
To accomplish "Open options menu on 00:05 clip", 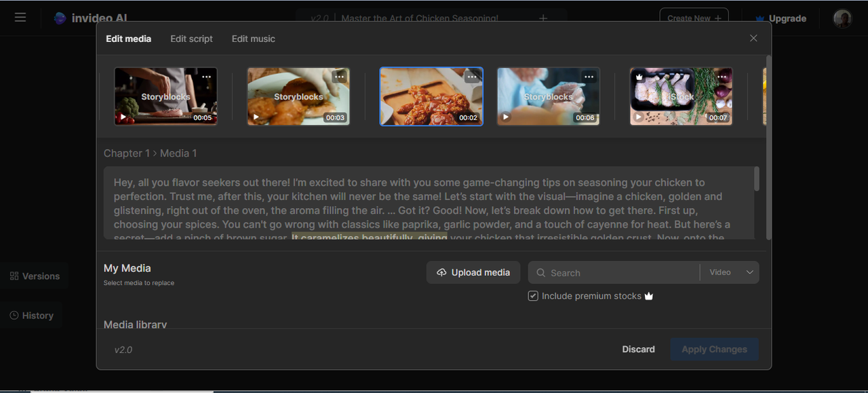I will click(x=207, y=77).
